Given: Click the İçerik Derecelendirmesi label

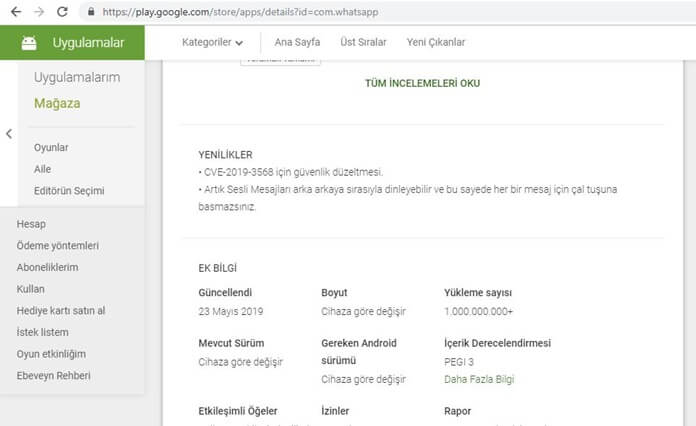Looking at the screenshot, I should pos(498,343).
